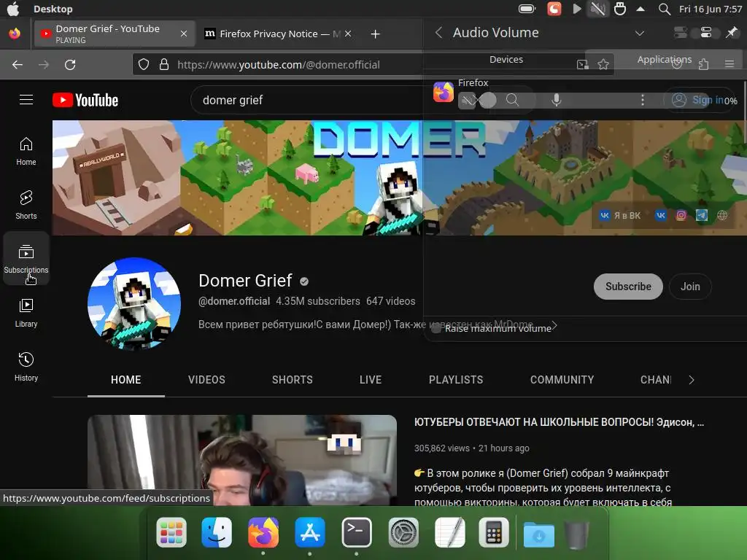This screenshot has width=747, height=560.
Task: Click the Fri 16 Jun 7:57 clock
Action: 710,9
